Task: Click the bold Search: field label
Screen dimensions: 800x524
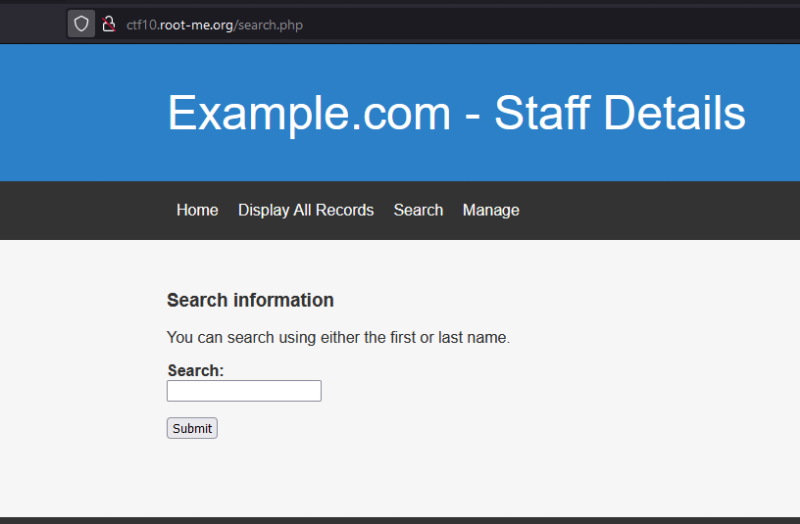Action: 195,370
